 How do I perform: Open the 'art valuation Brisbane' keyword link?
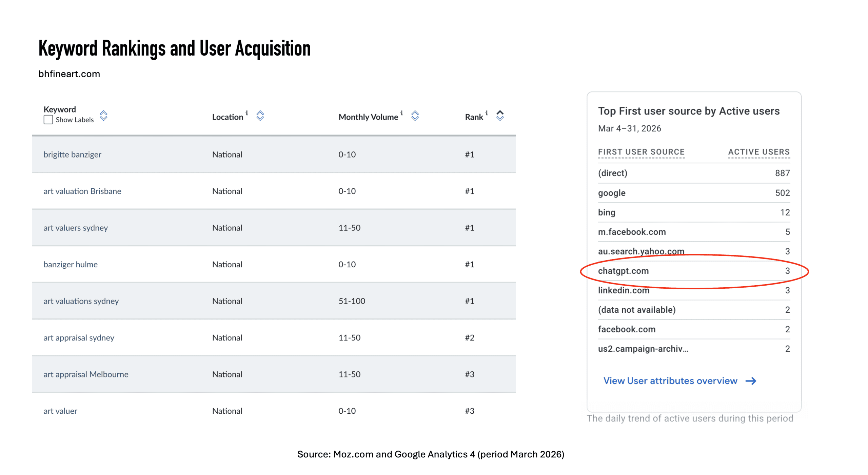pos(82,191)
